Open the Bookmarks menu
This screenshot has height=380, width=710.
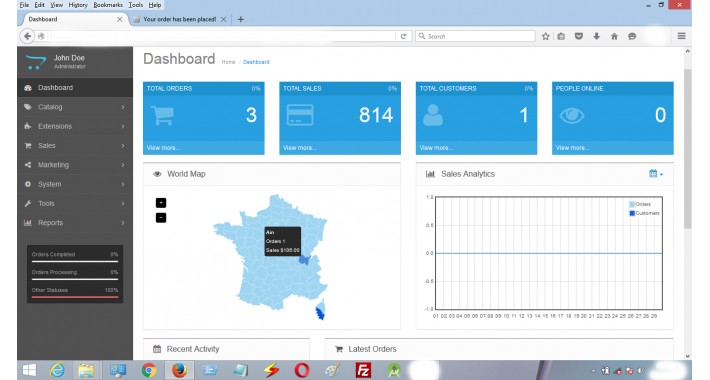[x=108, y=5]
